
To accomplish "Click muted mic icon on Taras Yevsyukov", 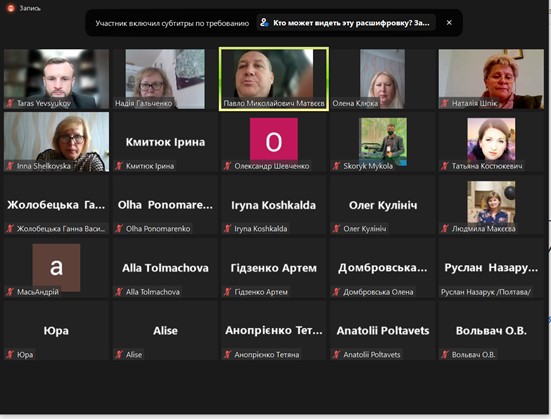I will (x=10, y=103).
